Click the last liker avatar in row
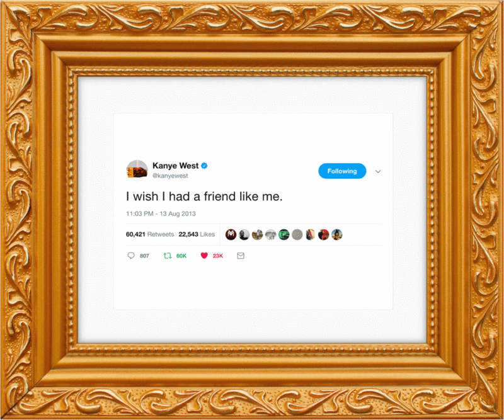The height and width of the screenshot is (420, 504). coord(337,235)
